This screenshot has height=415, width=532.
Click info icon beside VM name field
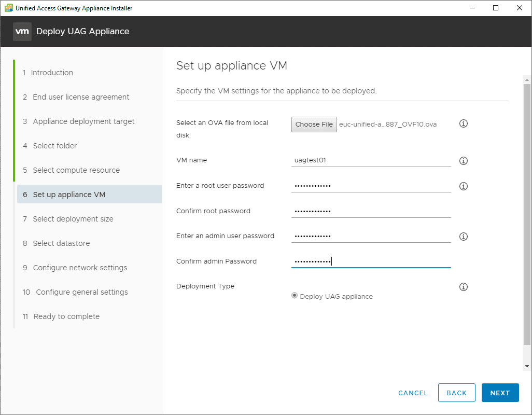pyautogui.click(x=464, y=161)
